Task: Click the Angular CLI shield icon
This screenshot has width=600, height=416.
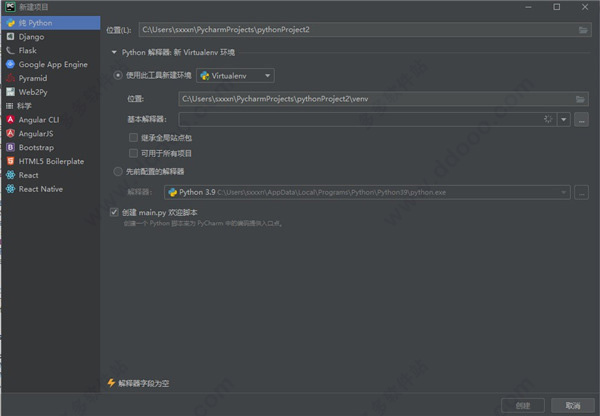Action: click(x=10, y=120)
